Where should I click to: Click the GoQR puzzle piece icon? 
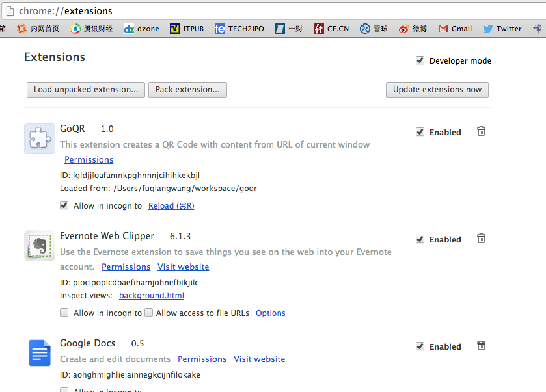(40, 138)
